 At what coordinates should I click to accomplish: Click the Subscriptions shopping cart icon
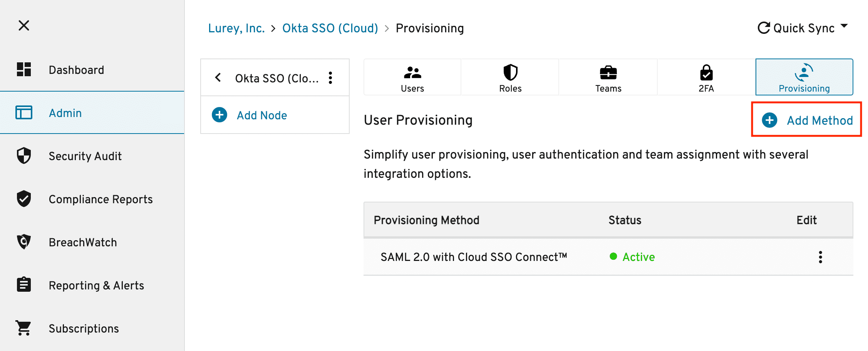click(24, 328)
